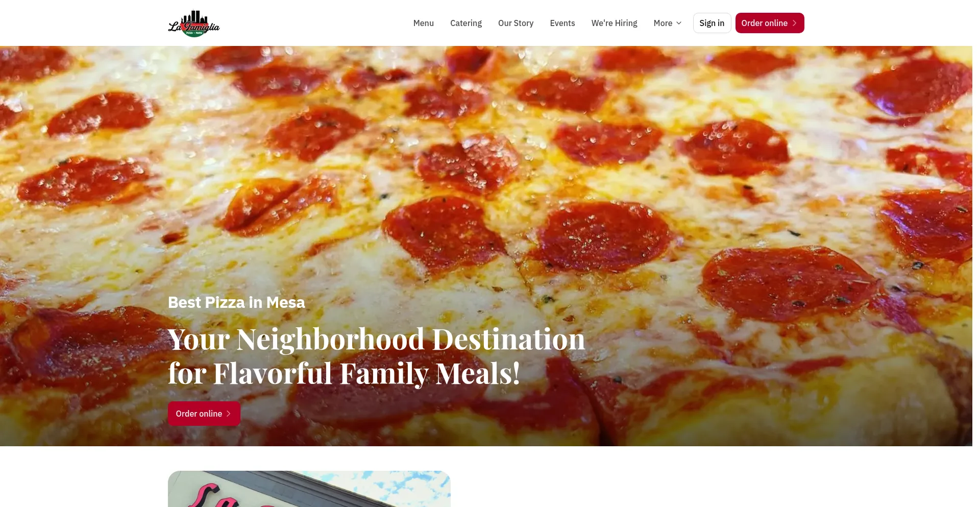Click the arrow icon in header Order online

[x=794, y=23]
